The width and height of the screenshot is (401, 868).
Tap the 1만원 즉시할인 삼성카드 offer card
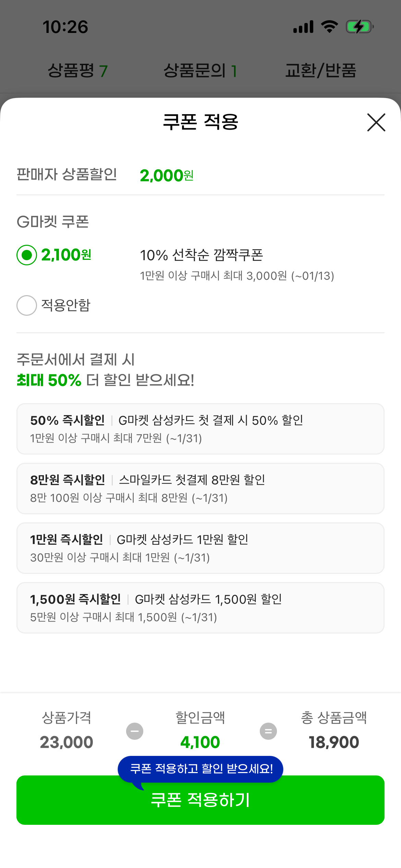click(200, 548)
